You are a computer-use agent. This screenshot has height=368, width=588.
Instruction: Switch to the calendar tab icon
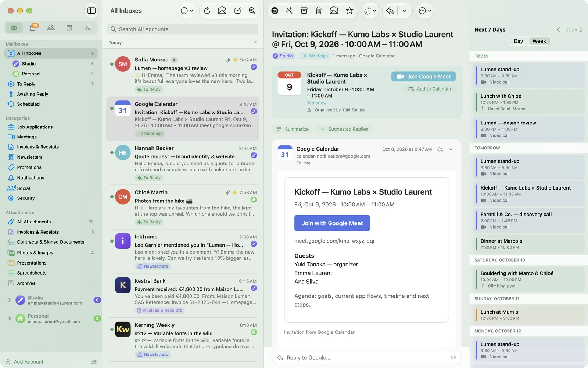[69, 28]
